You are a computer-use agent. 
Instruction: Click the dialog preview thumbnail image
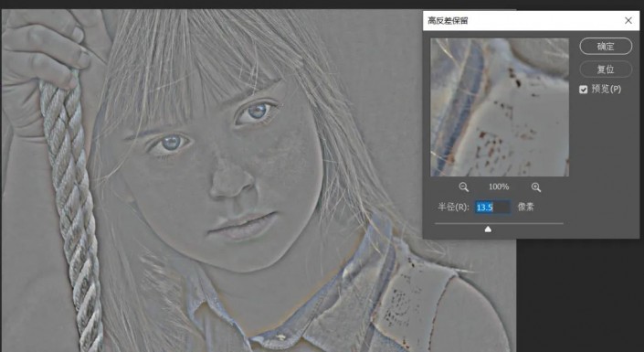coord(500,107)
